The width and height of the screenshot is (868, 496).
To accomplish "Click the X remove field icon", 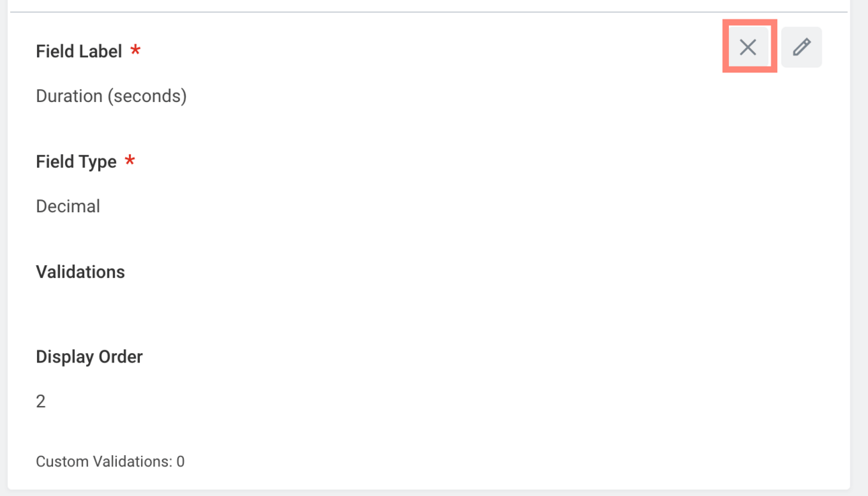I will click(748, 47).
